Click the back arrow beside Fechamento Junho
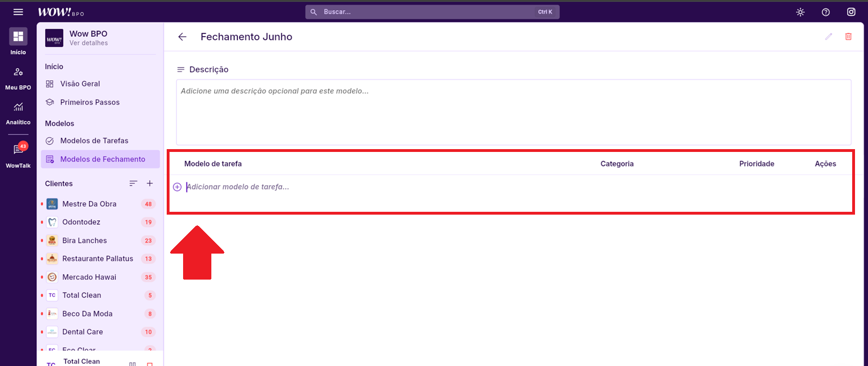Viewport: 868px width, 366px height. point(182,37)
